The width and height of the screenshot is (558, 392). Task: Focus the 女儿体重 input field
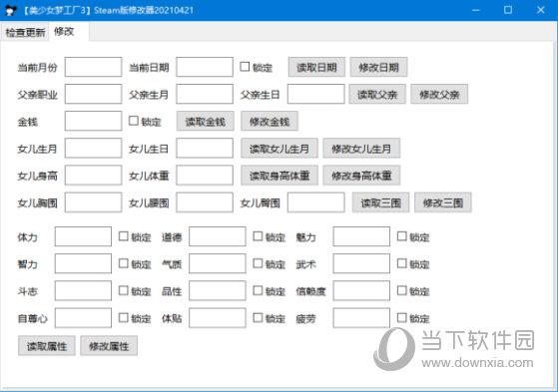coord(205,175)
